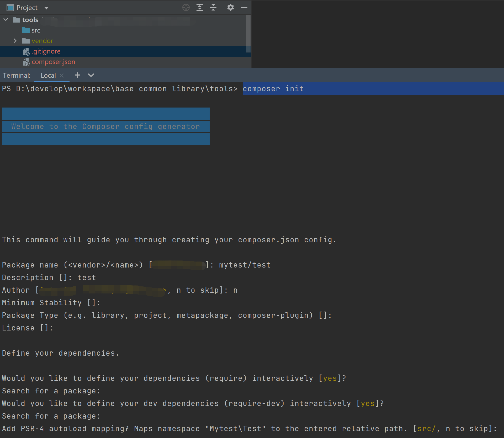Click the 'Package Type' prompt line
This screenshot has width=504, height=438.
click(x=167, y=315)
